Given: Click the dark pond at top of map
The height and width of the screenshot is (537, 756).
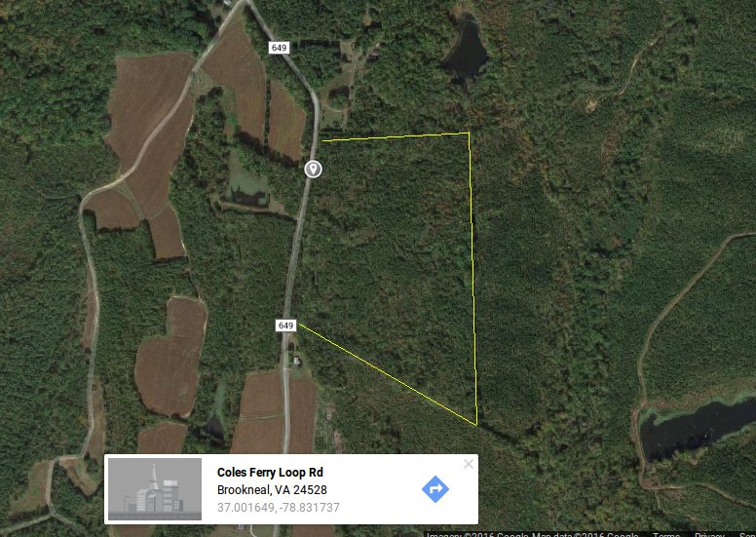Looking at the screenshot, I should (x=467, y=50).
